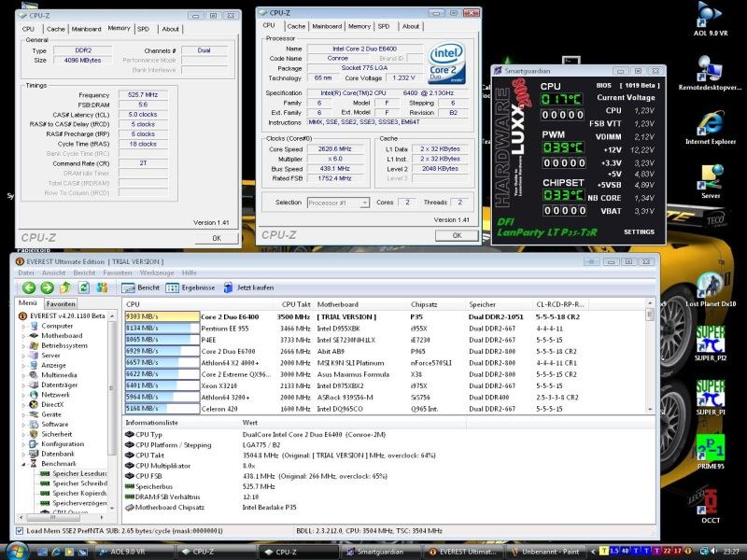Click 9303 MB/s result bar for E6400
The height and width of the screenshot is (560, 747).
162,316
